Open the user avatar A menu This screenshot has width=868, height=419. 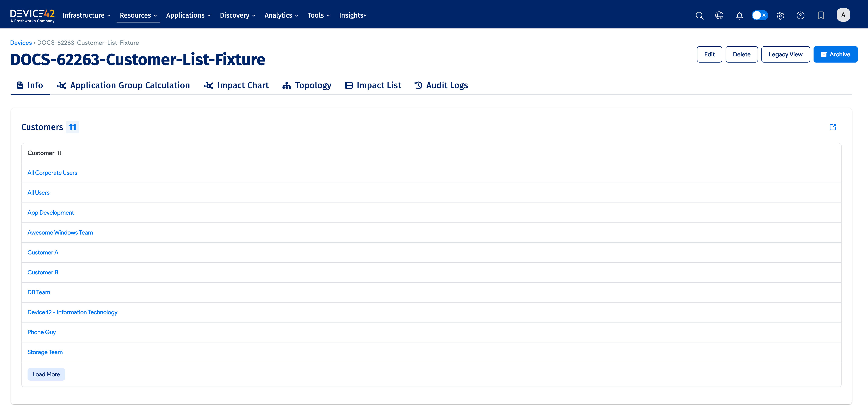point(843,15)
